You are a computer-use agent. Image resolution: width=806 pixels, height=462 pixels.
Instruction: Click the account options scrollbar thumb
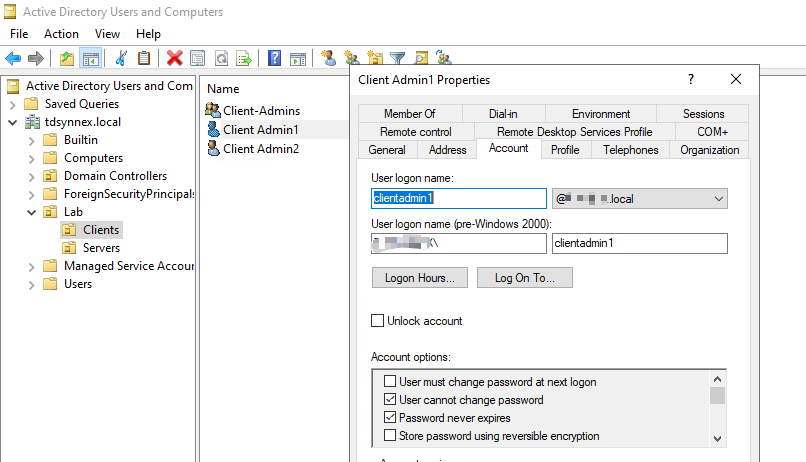717,395
